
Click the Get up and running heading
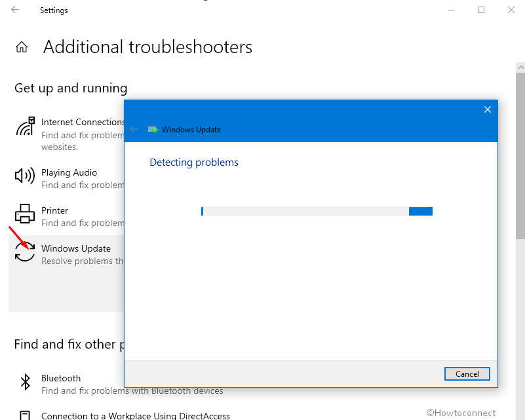(x=71, y=88)
